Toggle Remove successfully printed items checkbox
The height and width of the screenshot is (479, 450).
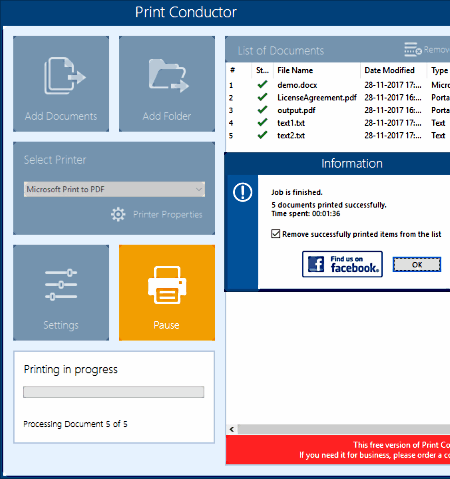(x=275, y=234)
